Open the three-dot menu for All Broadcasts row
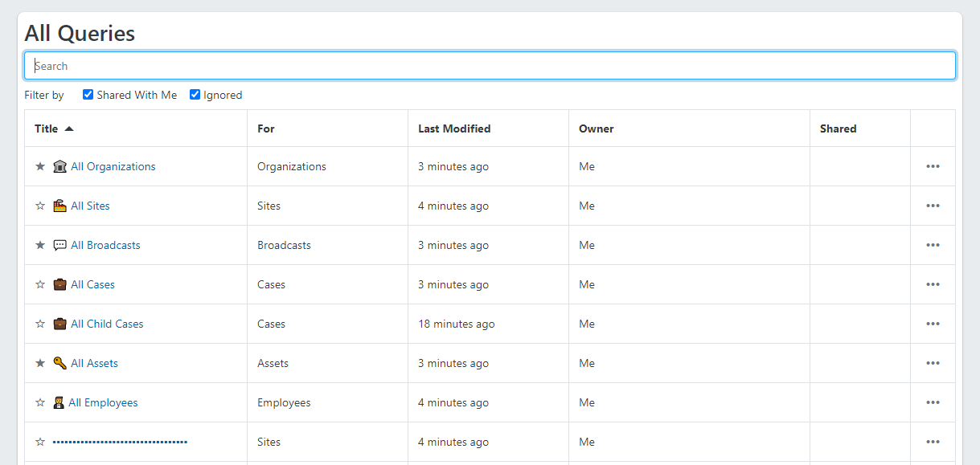The height and width of the screenshot is (465, 980). click(x=933, y=245)
